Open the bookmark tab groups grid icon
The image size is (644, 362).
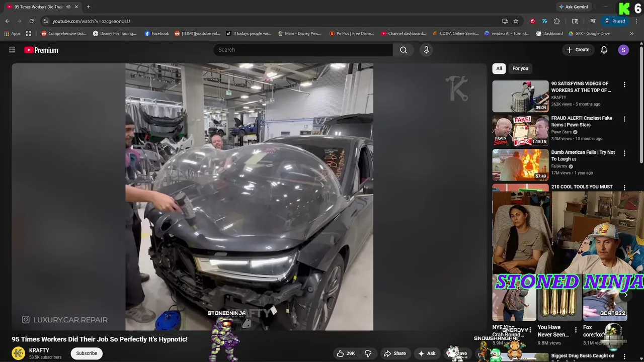click(x=29, y=34)
